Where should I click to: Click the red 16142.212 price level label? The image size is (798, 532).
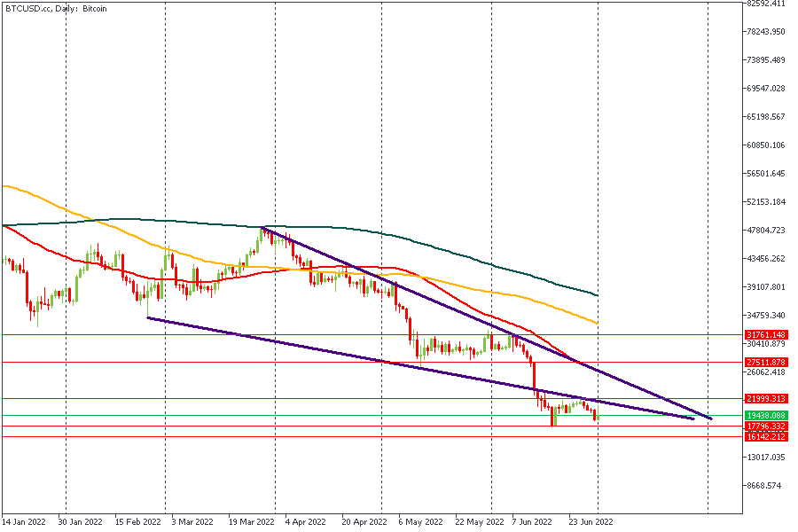point(766,436)
